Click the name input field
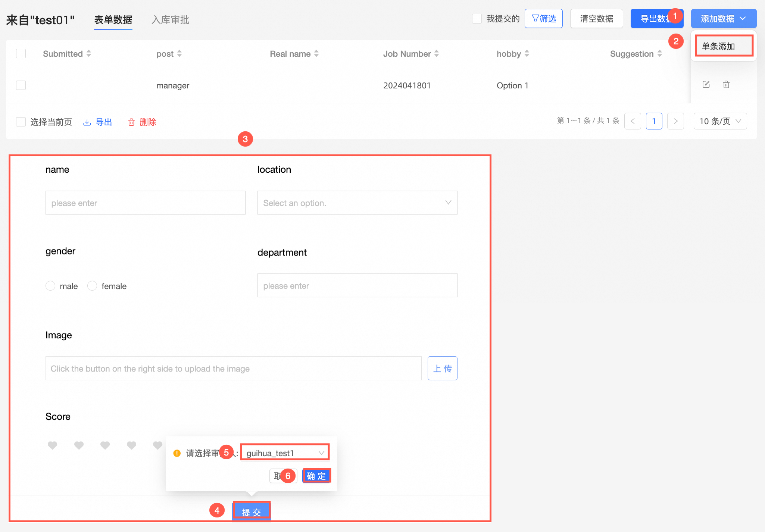 pyautogui.click(x=145, y=203)
